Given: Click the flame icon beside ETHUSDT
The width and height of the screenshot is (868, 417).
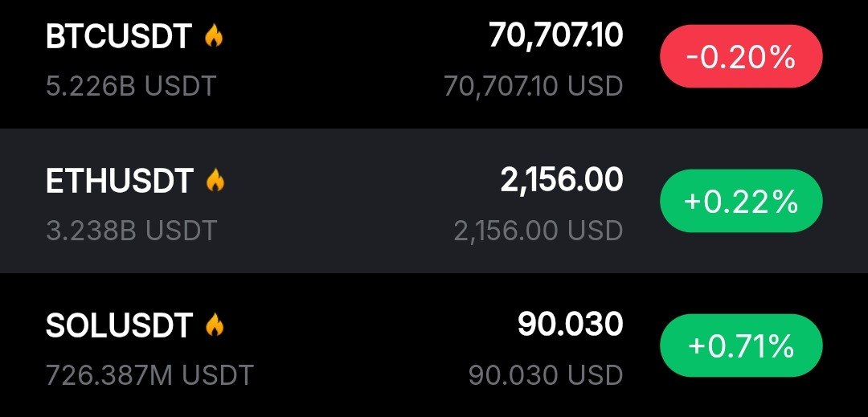Looking at the screenshot, I should tap(215, 181).
